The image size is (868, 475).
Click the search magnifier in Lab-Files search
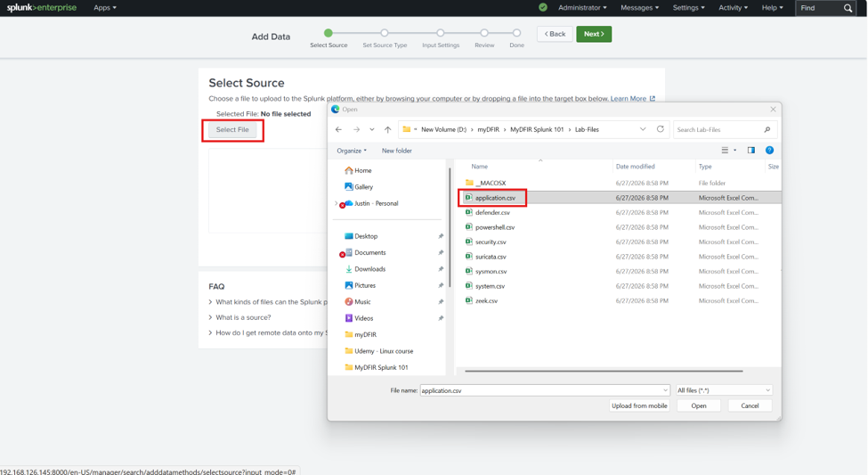767,130
